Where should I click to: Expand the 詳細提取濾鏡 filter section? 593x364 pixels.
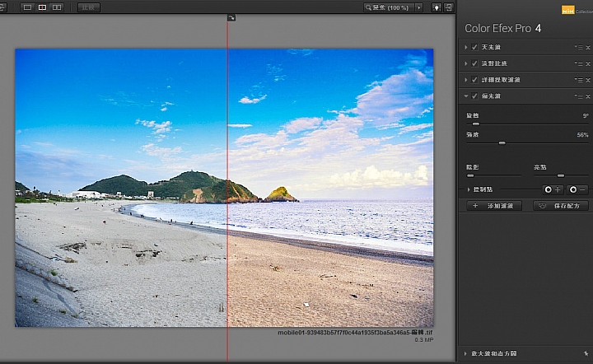pos(465,80)
